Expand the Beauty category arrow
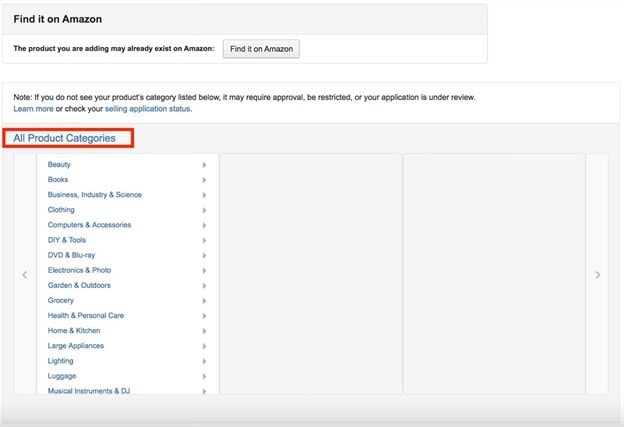This screenshot has width=624, height=427. (x=204, y=165)
